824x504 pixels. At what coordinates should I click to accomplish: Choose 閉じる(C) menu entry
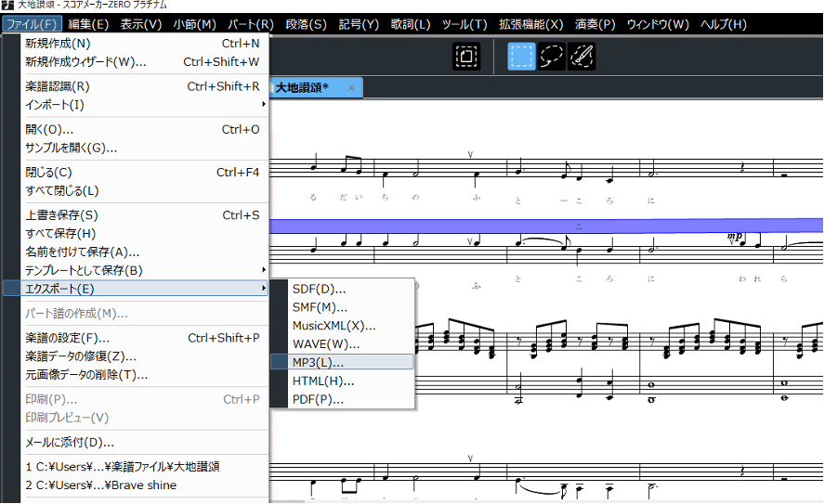[143, 173]
